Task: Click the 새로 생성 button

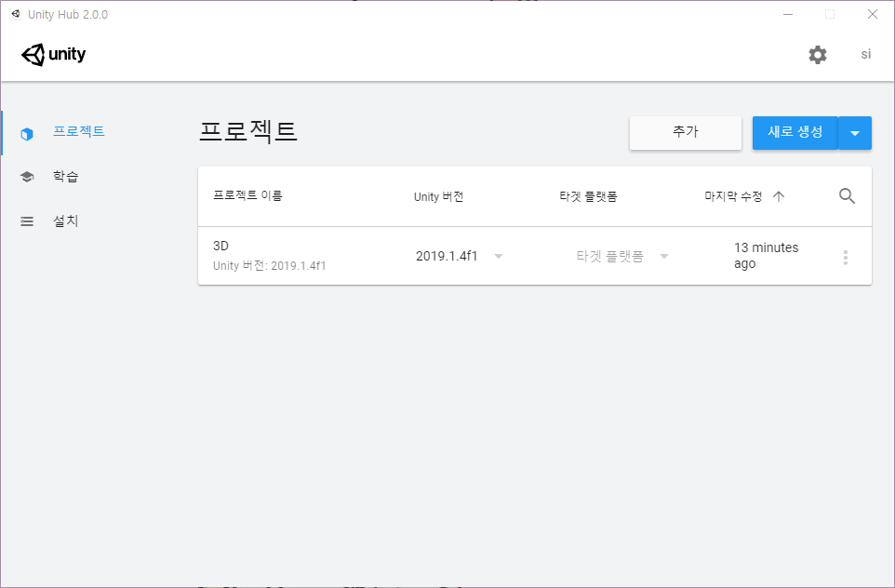Action: click(795, 132)
